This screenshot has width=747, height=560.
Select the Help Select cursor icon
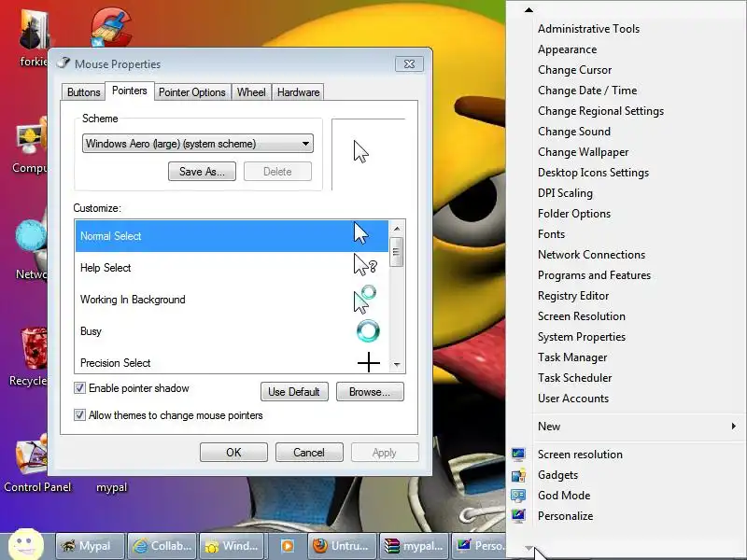click(365, 265)
